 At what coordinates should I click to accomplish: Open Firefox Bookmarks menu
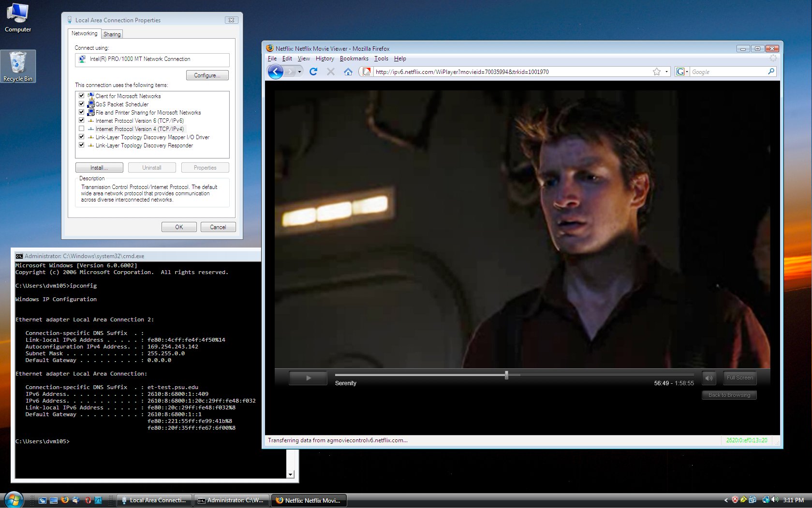(x=354, y=58)
